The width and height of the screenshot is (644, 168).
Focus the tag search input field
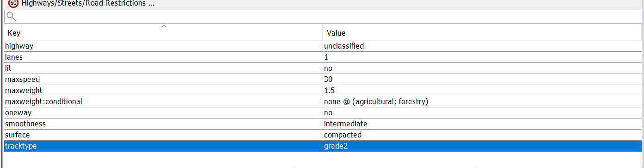pyautogui.click(x=323, y=17)
